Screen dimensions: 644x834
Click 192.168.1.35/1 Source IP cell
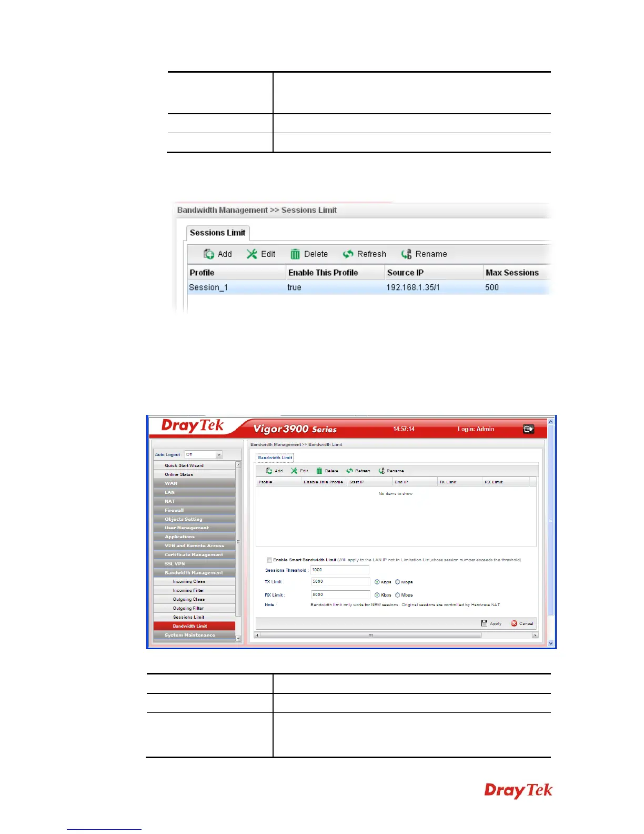point(413,287)
